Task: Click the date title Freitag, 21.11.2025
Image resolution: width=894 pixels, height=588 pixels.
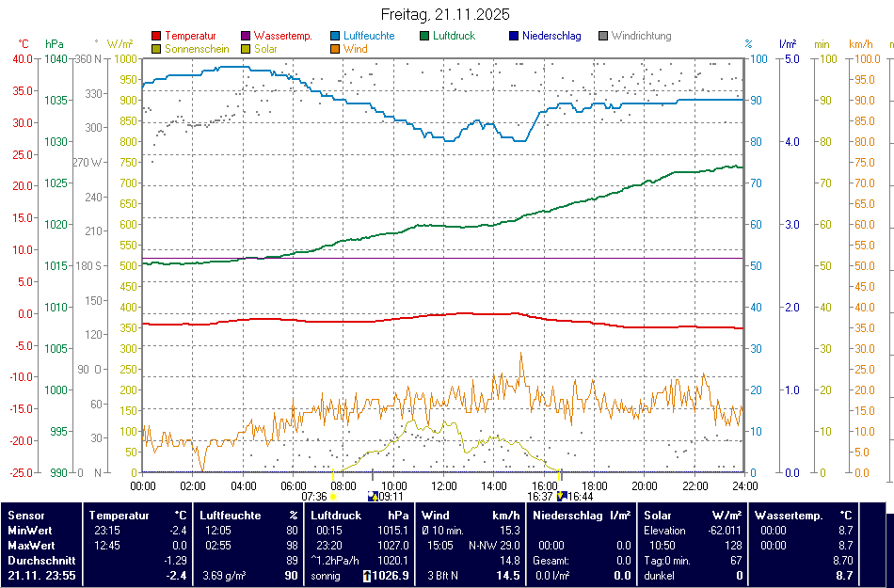Action: (x=445, y=14)
